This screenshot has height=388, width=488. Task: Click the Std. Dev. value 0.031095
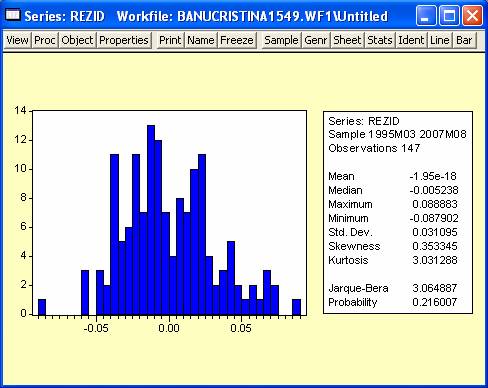coord(435,232)
